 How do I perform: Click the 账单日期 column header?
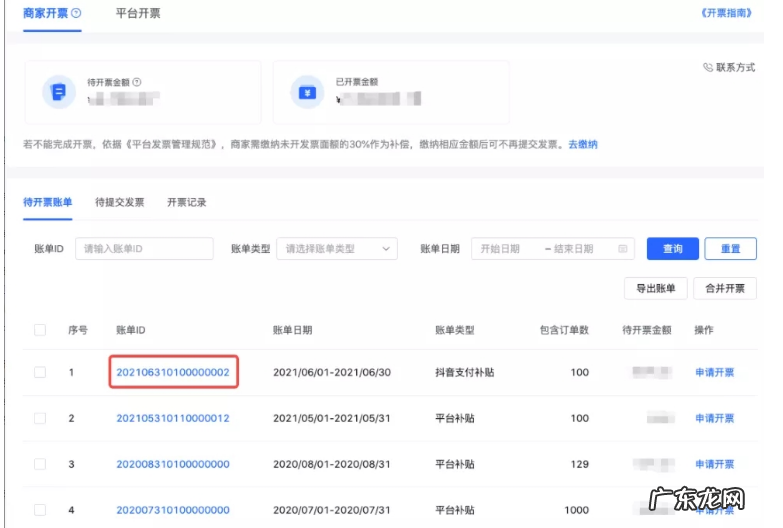click(293, 330)
